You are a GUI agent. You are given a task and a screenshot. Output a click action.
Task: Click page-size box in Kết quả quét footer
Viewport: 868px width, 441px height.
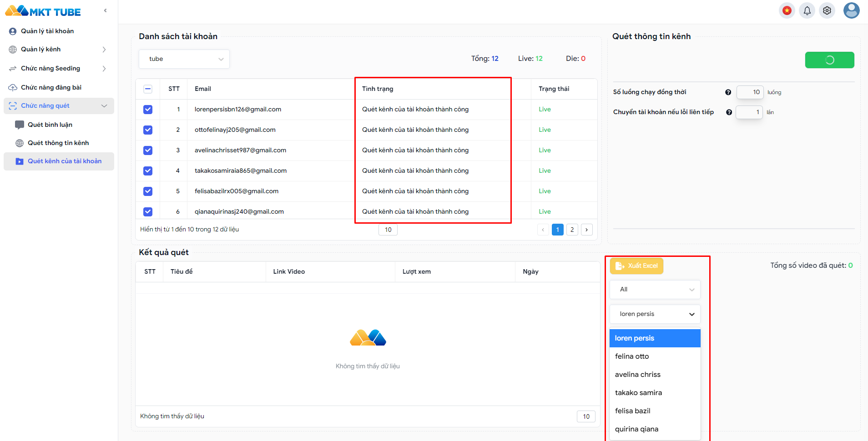(x=586, y=417)
